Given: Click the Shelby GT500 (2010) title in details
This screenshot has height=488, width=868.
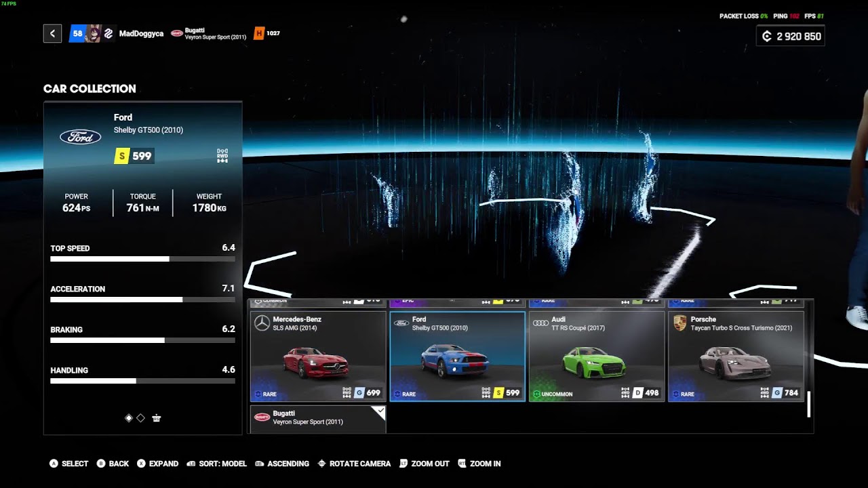Looking at the screenshot, I should (x=149, y=130).
